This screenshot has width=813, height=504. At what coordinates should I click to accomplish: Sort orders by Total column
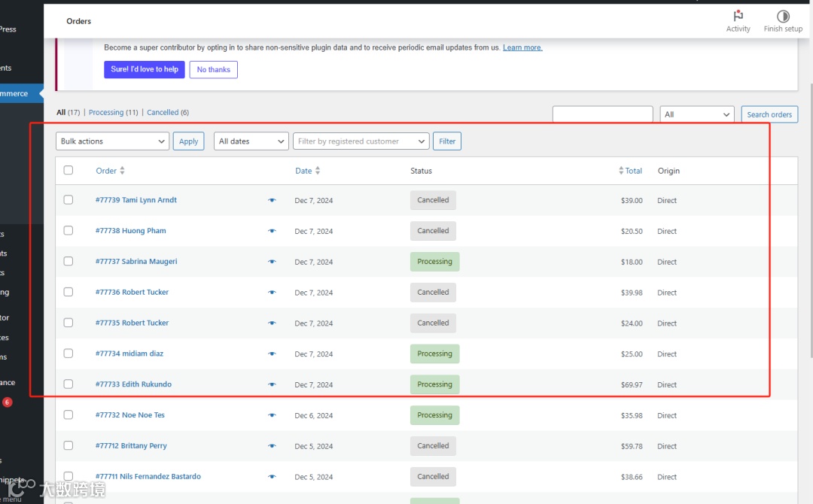(x=631, y=171)
